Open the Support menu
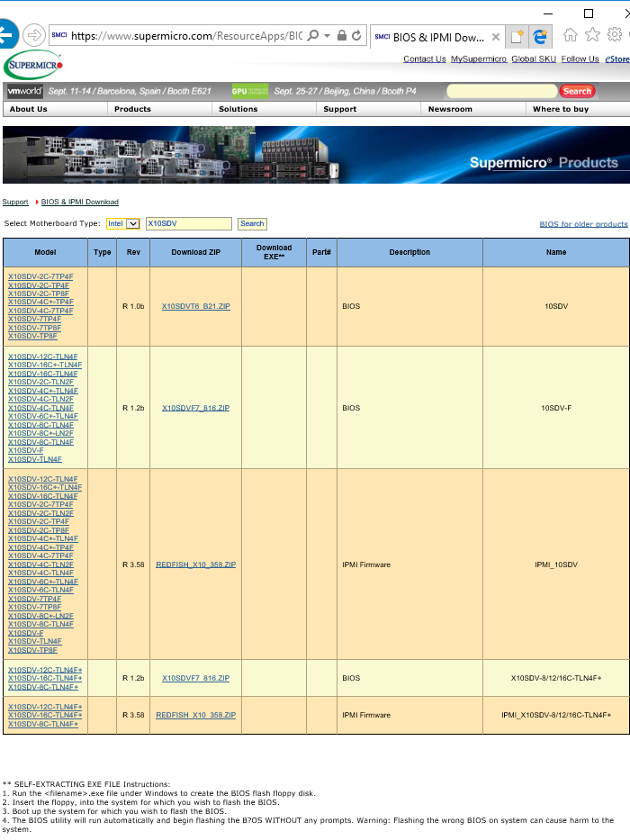The height and width of the screenshot is (840, 630). [339, 109]
